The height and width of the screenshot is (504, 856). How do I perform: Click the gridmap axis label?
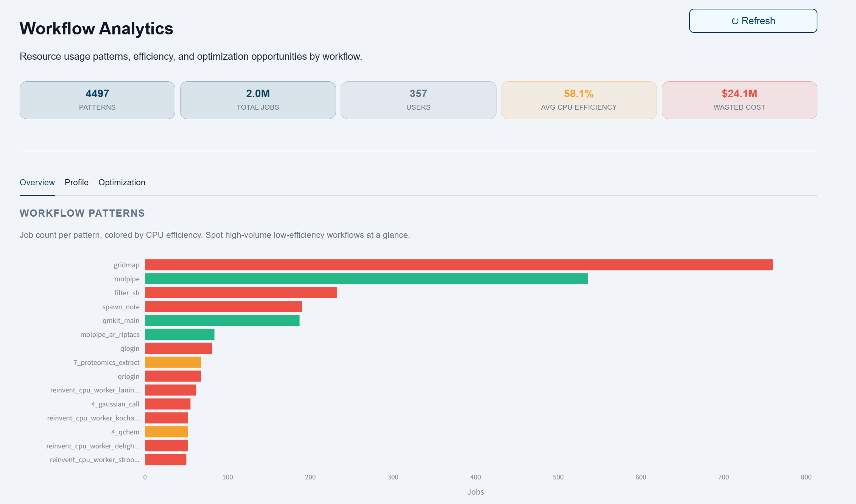point(126,265)
